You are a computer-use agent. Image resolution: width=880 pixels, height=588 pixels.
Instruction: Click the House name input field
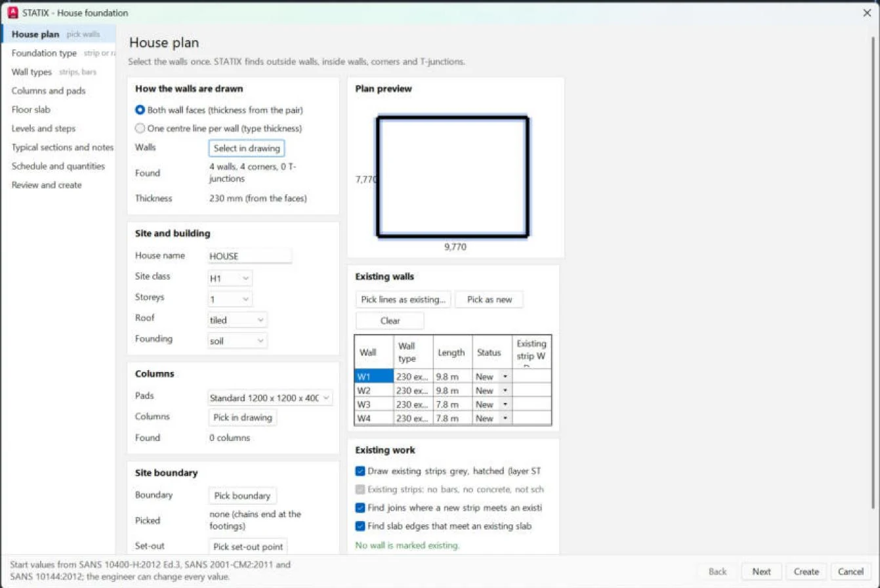[x=250, y=256]
